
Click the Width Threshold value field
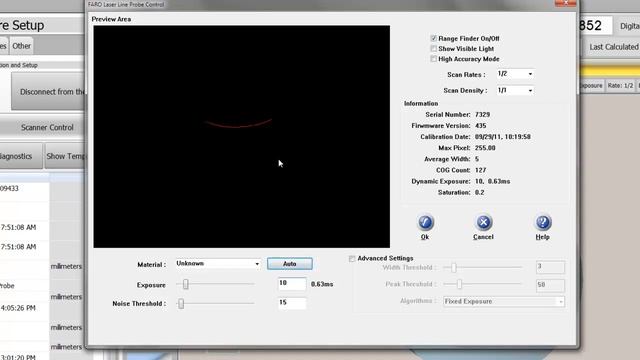pos(550,267)
